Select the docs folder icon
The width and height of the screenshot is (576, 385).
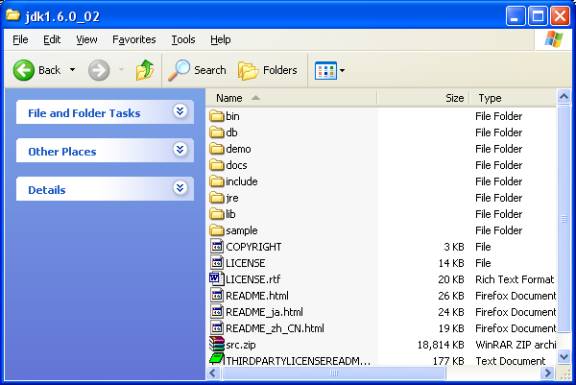(217, 165)
